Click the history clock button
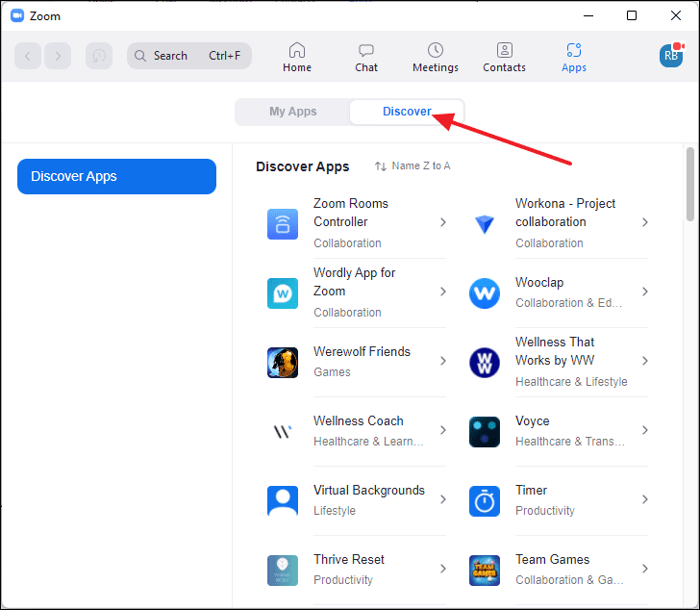The image size is (700, 610). (x=99, y=56)
